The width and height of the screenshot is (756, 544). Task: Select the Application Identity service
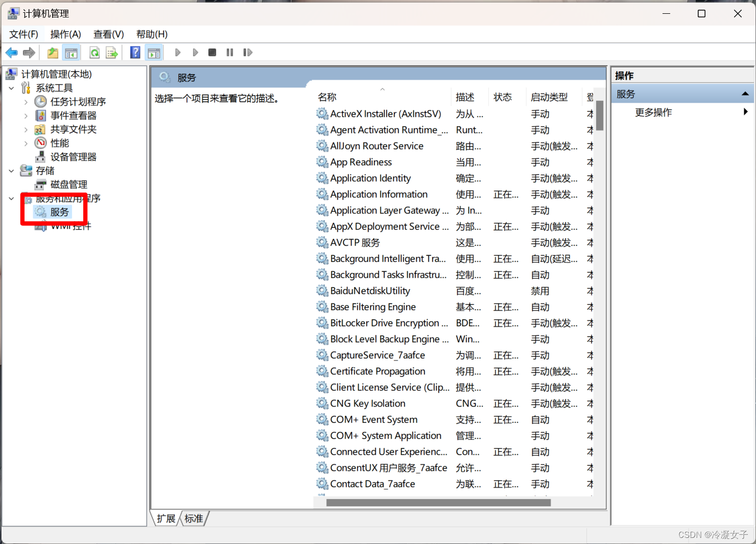pos(455,178)
